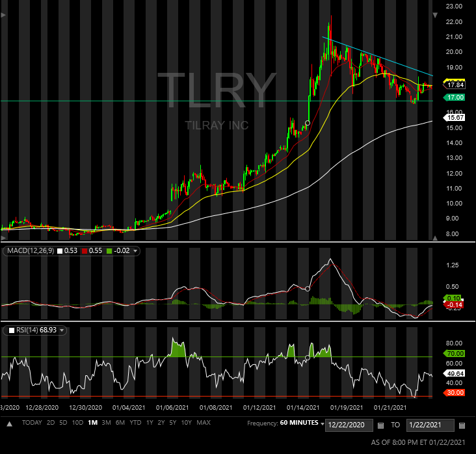Screen dimensions: 476x454
Task: Click the cyan descending trendline on the chart
Action: (377, 57)
